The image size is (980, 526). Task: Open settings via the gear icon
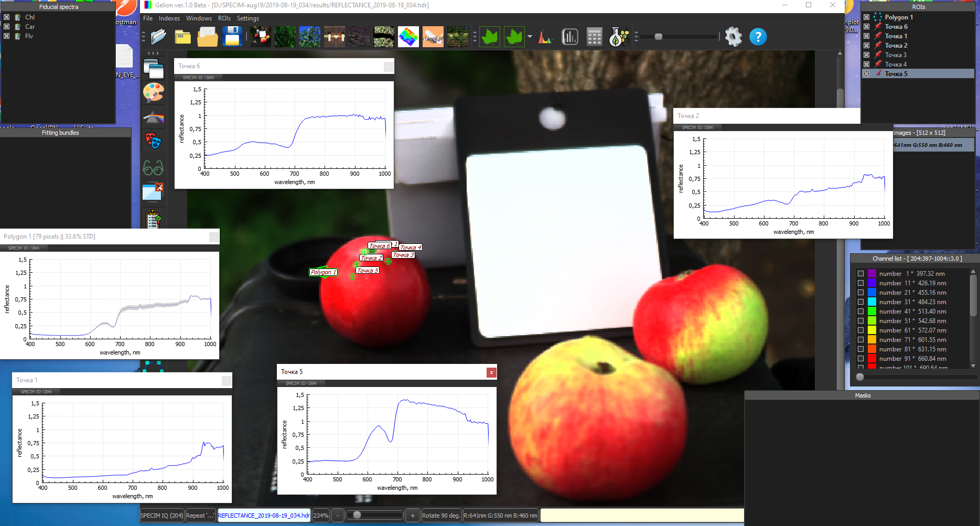tap(733, 37)
